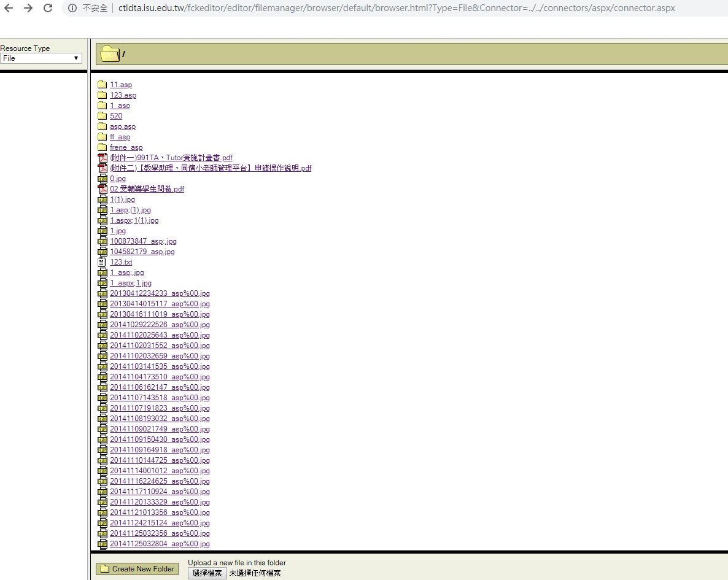Open 20141103141535_asp%00.jpg

click(160, 366)
